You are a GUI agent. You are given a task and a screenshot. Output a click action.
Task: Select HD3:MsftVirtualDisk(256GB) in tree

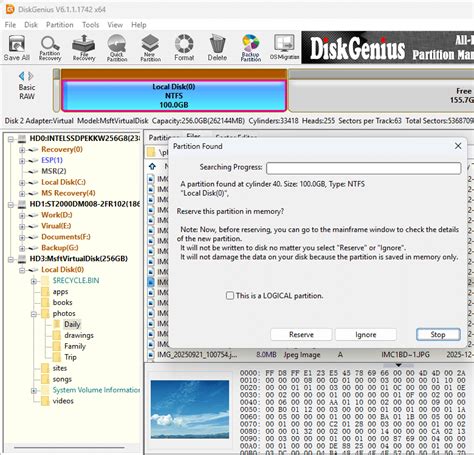[x=78, y=259]
